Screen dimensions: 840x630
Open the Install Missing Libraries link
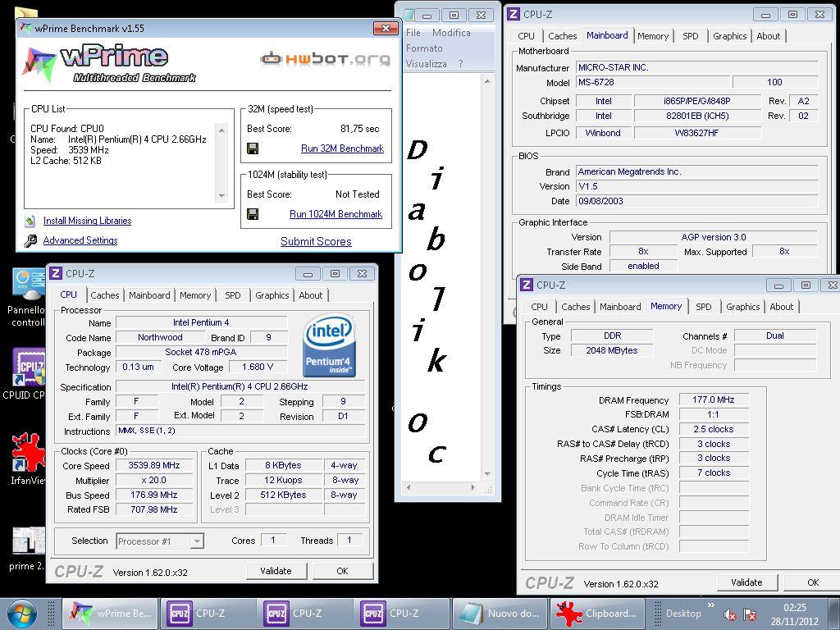click(x=87, y=221)
